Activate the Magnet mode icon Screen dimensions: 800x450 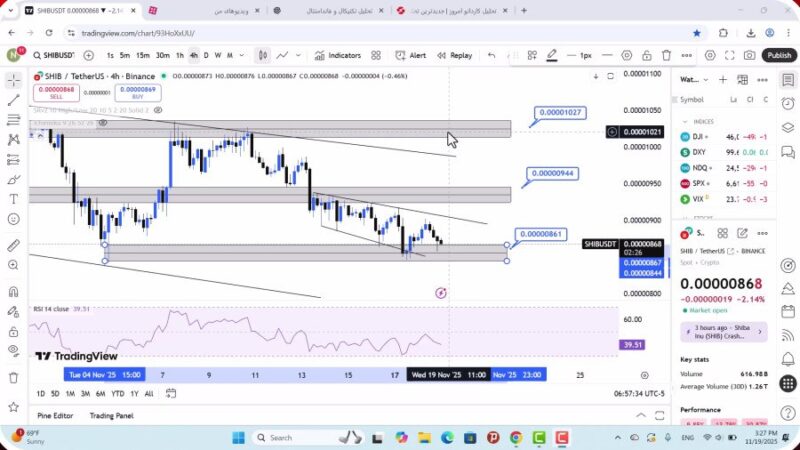(13, 292)
